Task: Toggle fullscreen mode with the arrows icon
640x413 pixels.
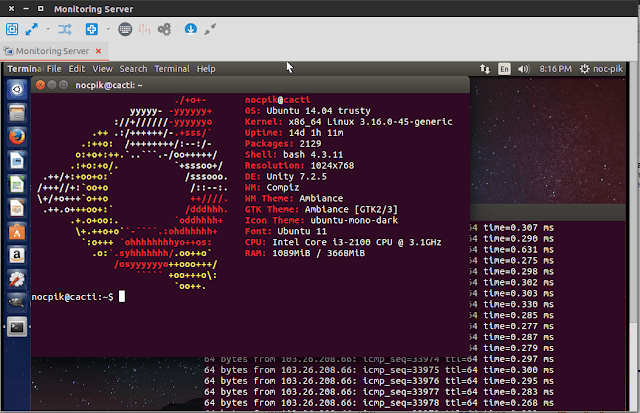Action: [32, 29]
